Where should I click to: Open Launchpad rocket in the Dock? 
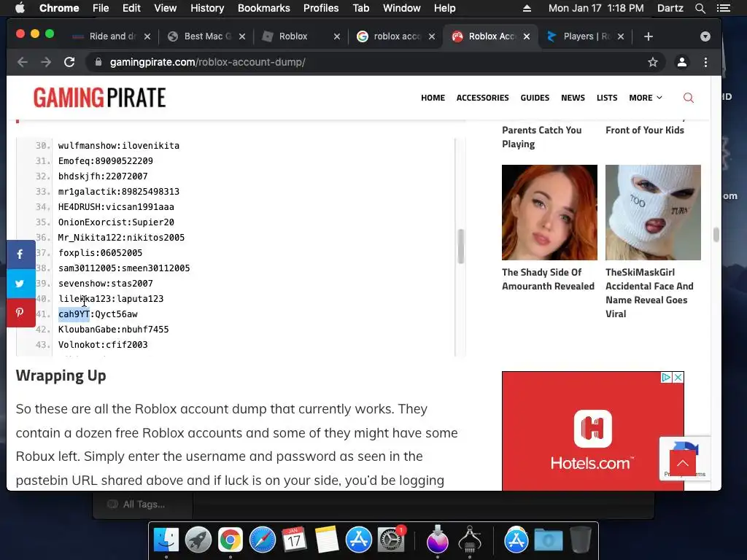point(198,540)
